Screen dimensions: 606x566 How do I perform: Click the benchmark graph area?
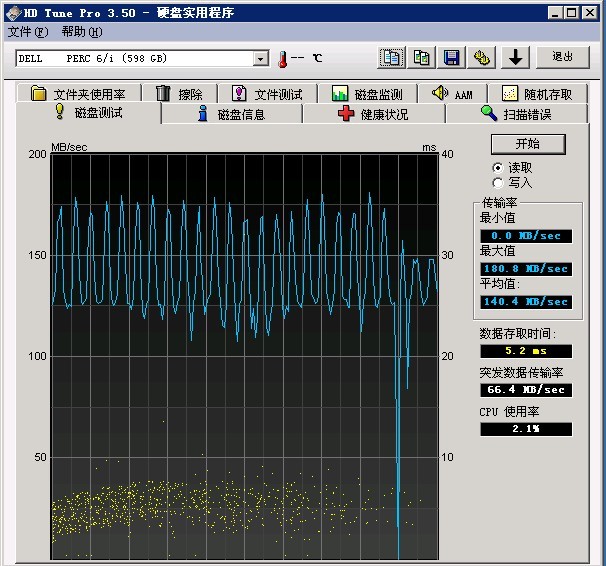pyautogui.click(x=245, y=356)
